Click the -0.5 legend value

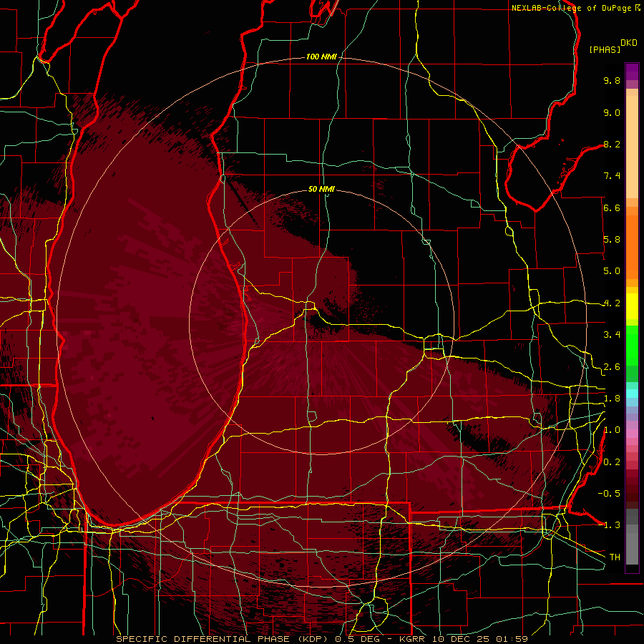point(609,494)
